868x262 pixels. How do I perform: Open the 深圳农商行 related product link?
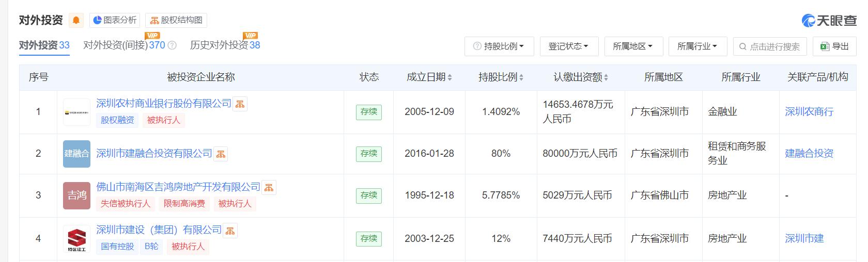pyautogui.click(x=809, y=111)
